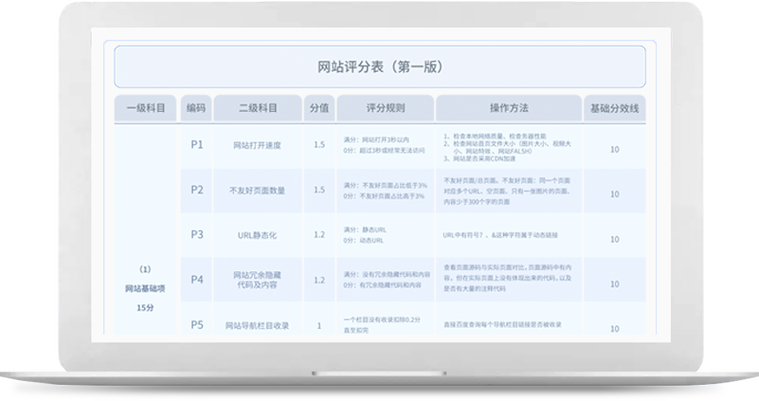
Task: Select the 基础分效线 column header
Action: coord(614,108)
